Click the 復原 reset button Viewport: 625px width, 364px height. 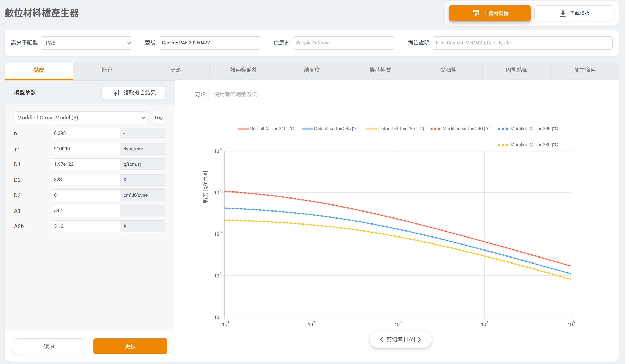click(49, 346)
